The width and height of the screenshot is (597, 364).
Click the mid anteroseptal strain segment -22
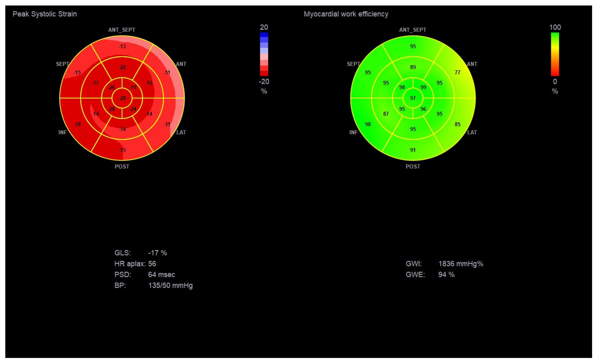click(x=122, y=67)
